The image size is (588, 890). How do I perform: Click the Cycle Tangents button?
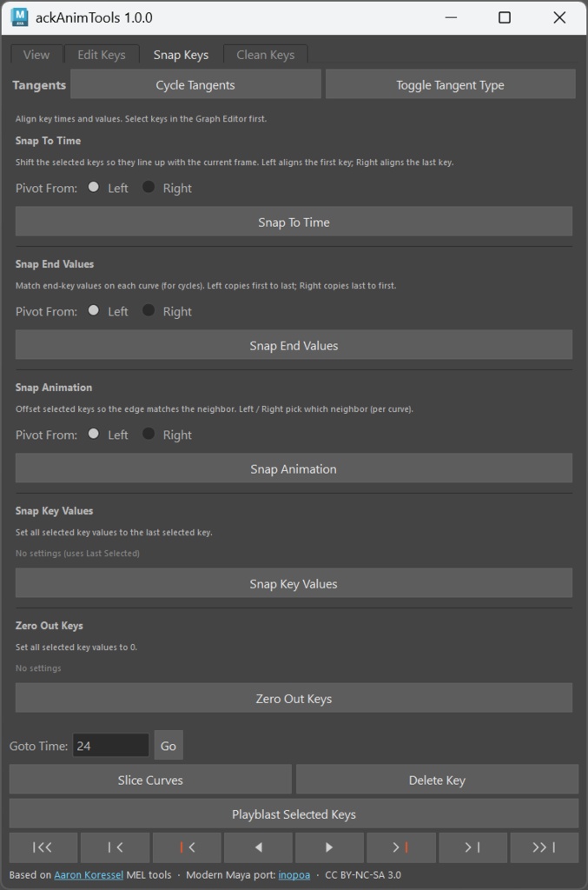pyautogui.click(x=195, y=84)
